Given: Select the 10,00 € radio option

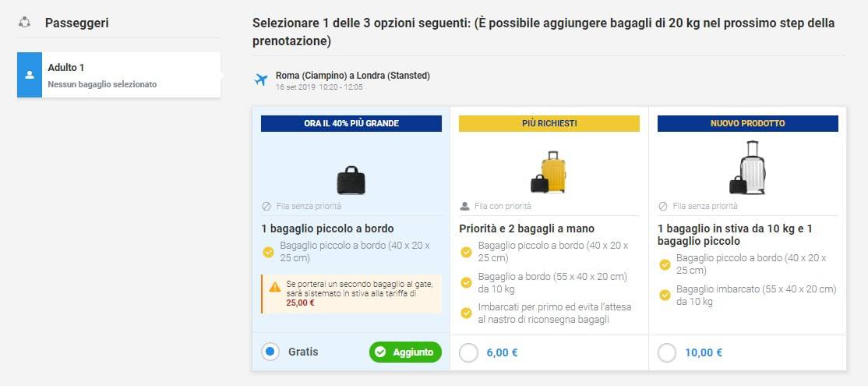Looking at the screenshot, I should tap(667, 352).
